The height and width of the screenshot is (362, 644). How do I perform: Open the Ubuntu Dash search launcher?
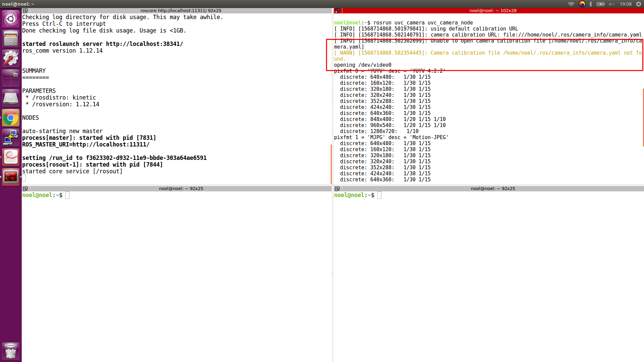[x=11, y=19]
